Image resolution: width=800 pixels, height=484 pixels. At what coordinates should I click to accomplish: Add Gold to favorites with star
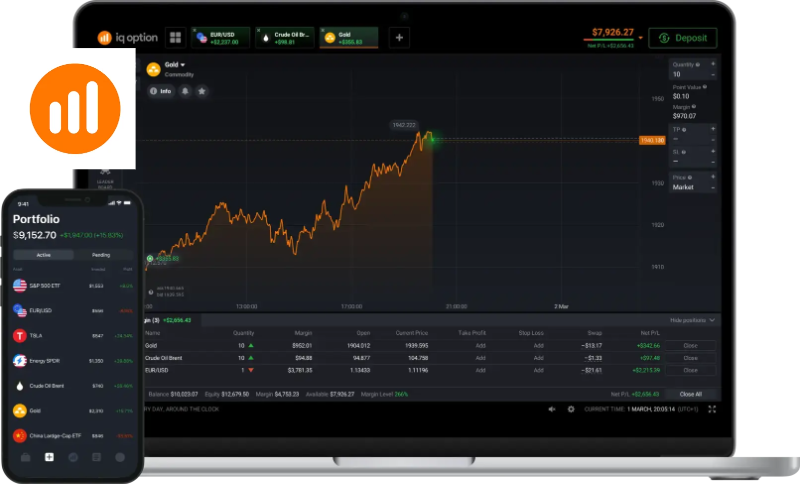pos(202,91)
